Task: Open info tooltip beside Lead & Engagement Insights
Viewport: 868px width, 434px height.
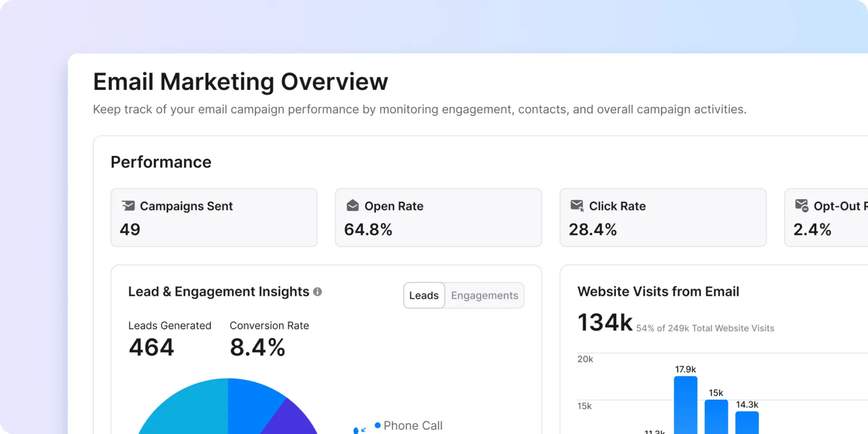Action: (x=318, y=292)
